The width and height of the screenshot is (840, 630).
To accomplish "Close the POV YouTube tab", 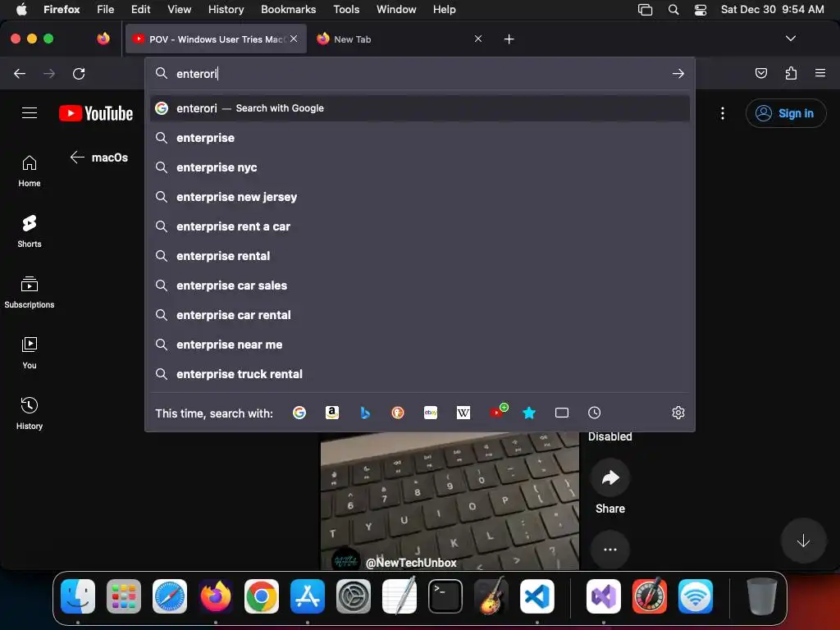I will [294, 39].
